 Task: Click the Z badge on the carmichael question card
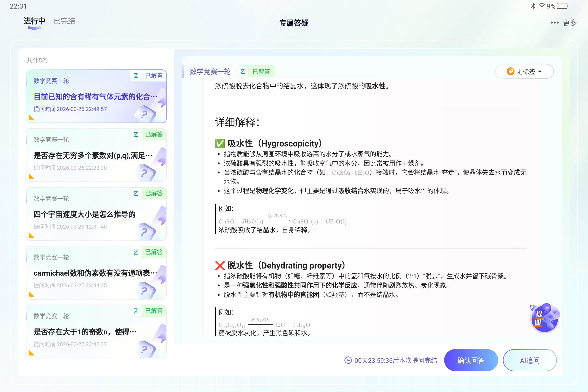(x=136, y=252)
